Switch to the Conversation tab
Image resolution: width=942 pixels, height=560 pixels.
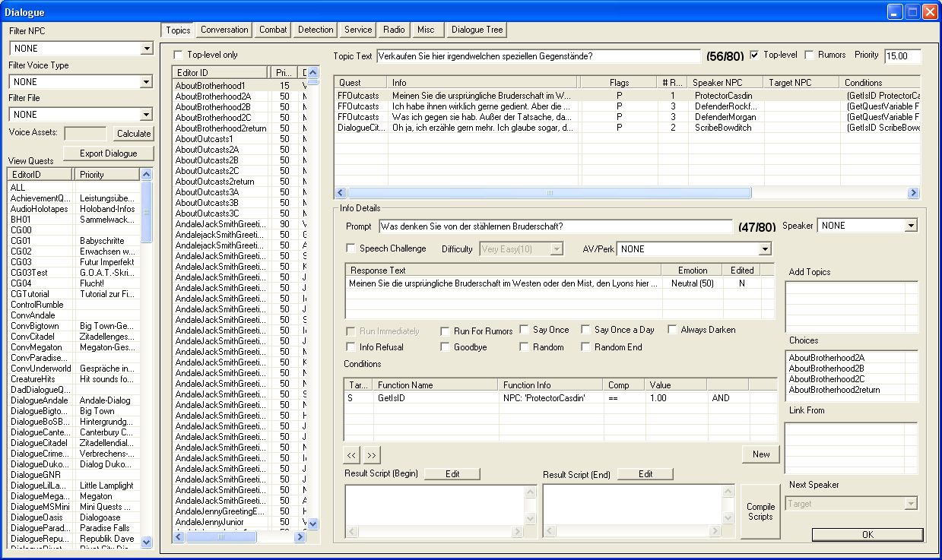pos(224,30)
